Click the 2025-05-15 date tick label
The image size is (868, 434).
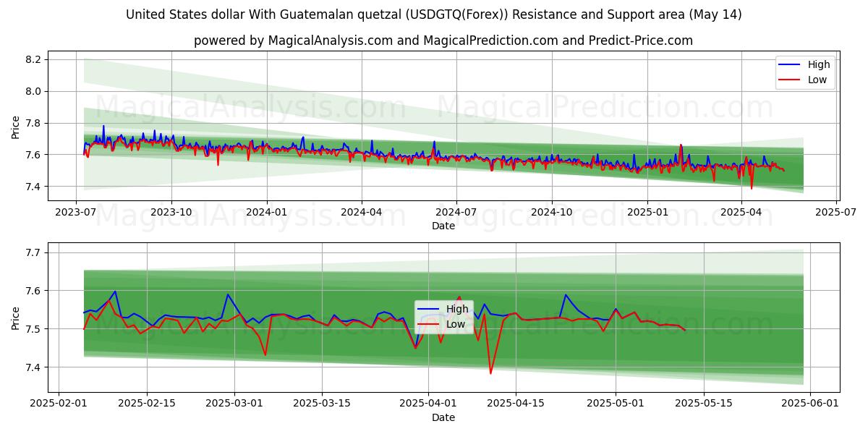705,404
